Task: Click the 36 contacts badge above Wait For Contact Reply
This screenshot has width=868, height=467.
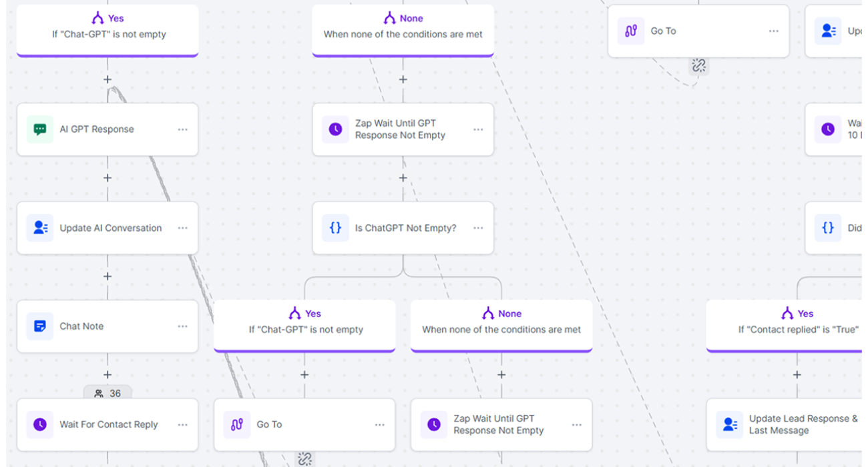Action: click(x=107, y=394)
